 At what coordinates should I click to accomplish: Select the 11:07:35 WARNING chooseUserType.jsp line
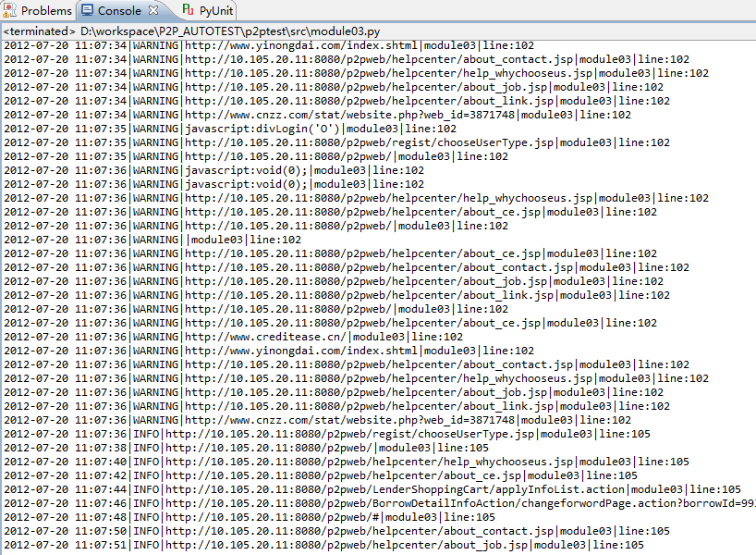coord(337,142)
